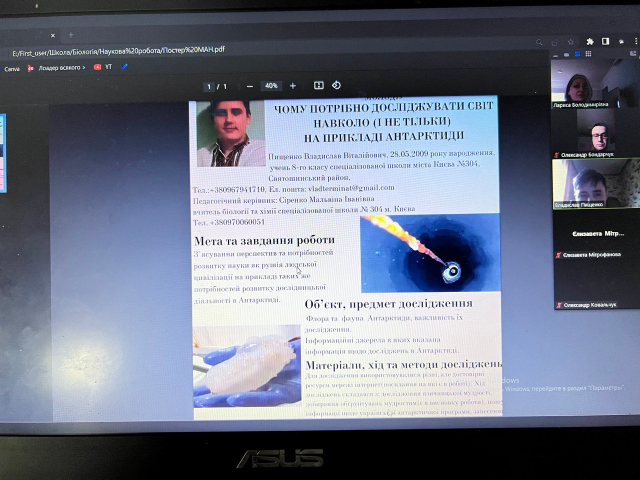Click the share page icon in the address bar
640x480 pixels.
click(555, 42)
